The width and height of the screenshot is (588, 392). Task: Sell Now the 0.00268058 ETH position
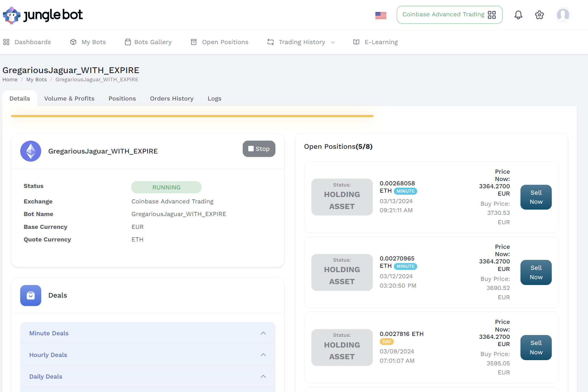[536, 197]
